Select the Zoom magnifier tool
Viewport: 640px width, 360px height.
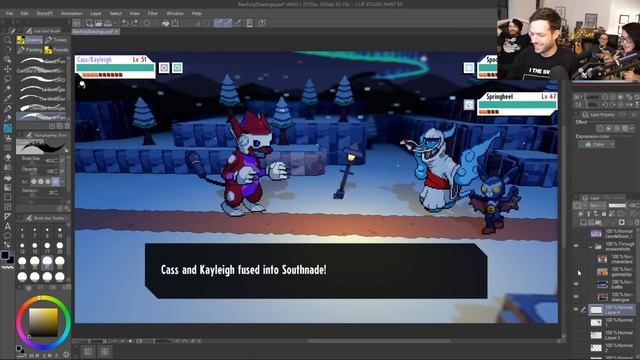coord(7,40)
